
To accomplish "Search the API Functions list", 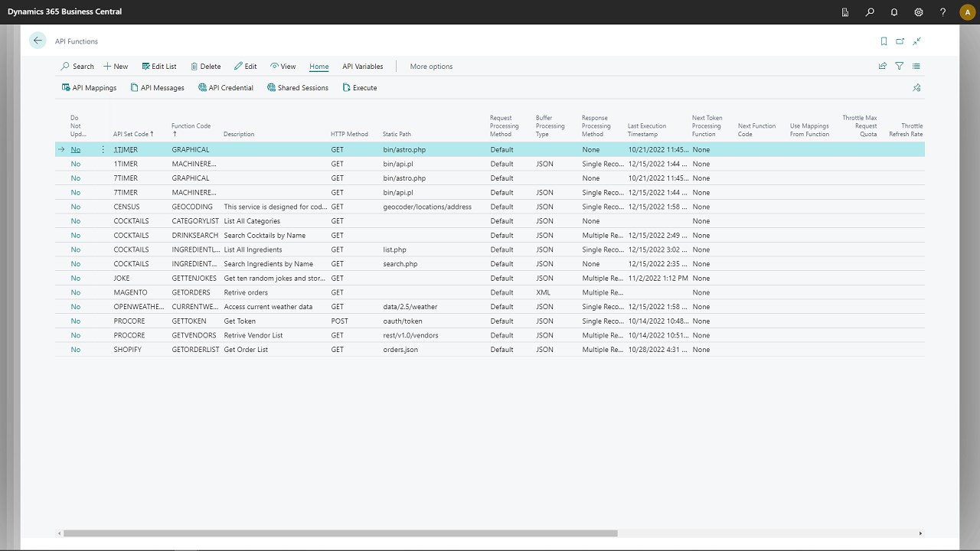I will pos(77,67).
